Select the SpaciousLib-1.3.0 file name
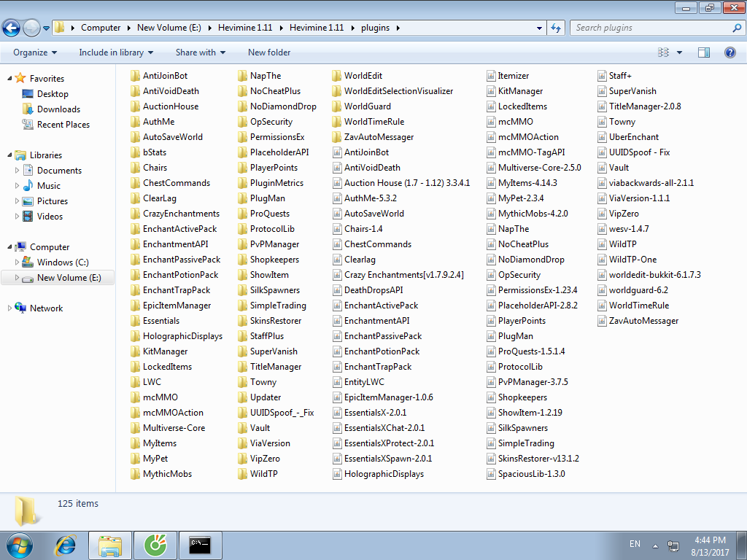This screenshot has width=747, height=560. [532, 474]
